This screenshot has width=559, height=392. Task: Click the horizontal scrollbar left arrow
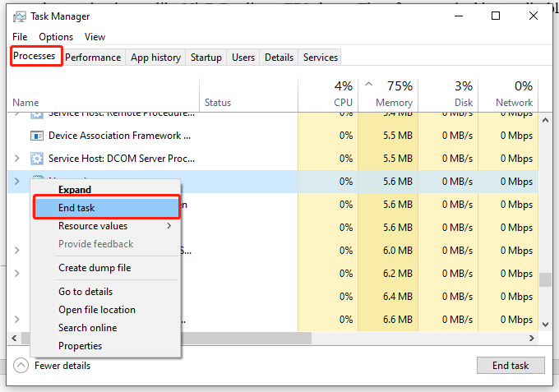tap(14, 338)
